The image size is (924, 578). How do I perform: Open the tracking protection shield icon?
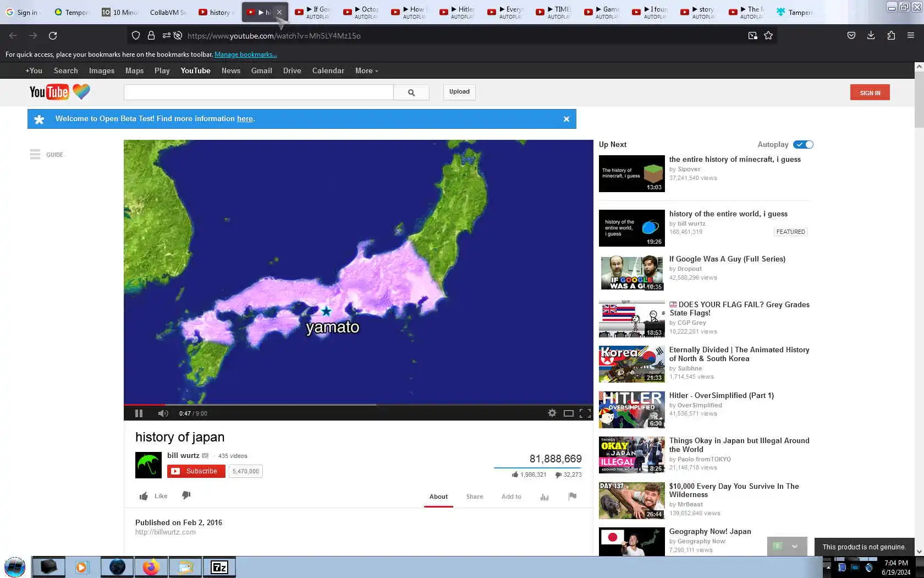pos(136,36)
